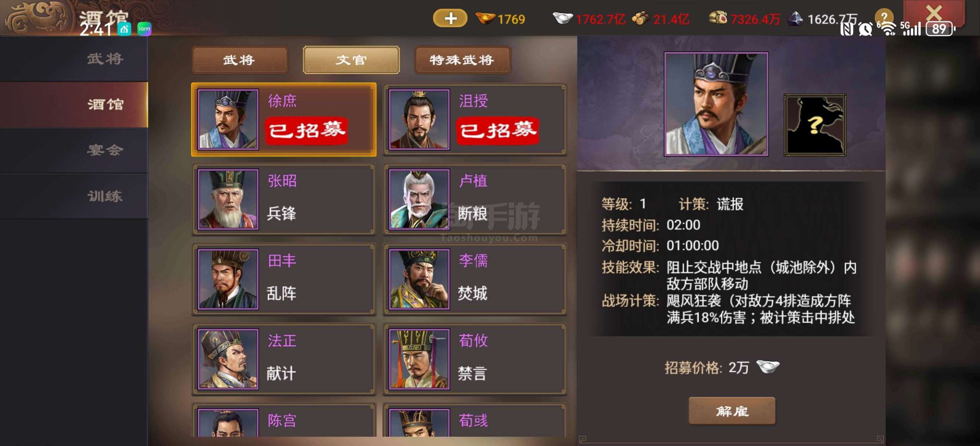Click the silver ingot currency icon in the top bar
The height and width of the screenshot is (446, 980).
[x=563, y=18]
